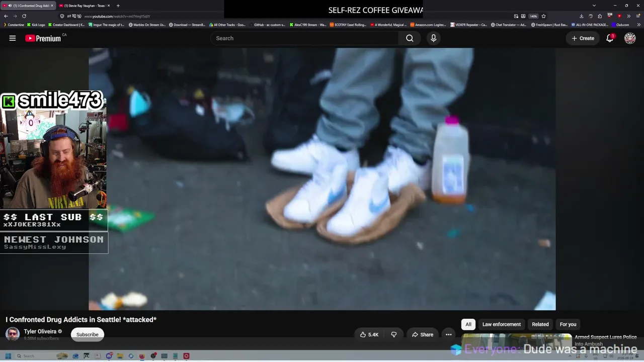Click the YouTube search magnifier button

pyautogui.click(x=410, y=38)
